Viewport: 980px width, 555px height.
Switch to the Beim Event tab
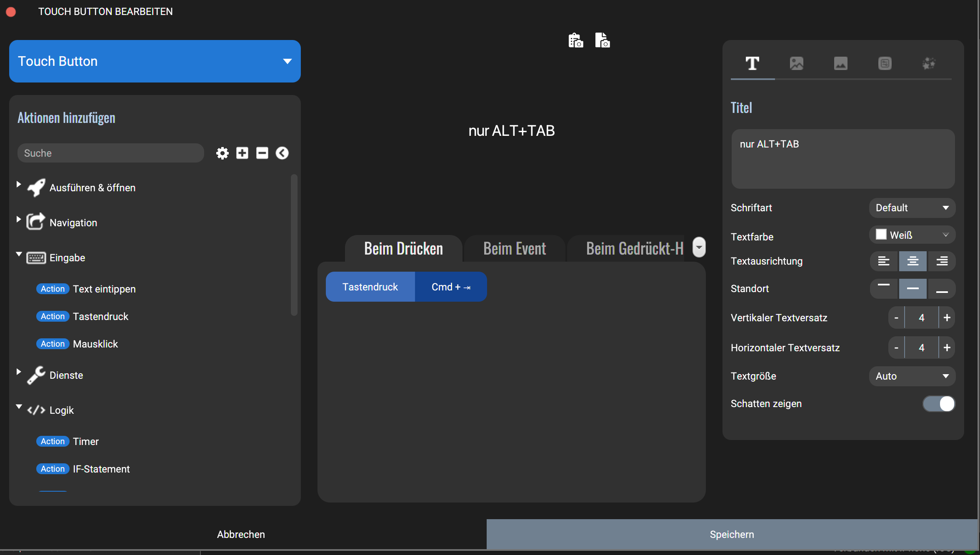pos(514,249)
